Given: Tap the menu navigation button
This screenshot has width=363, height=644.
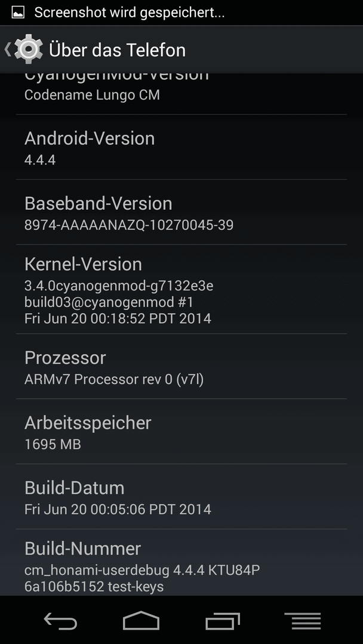Looking at the screenshot, I should coord(303,621).
